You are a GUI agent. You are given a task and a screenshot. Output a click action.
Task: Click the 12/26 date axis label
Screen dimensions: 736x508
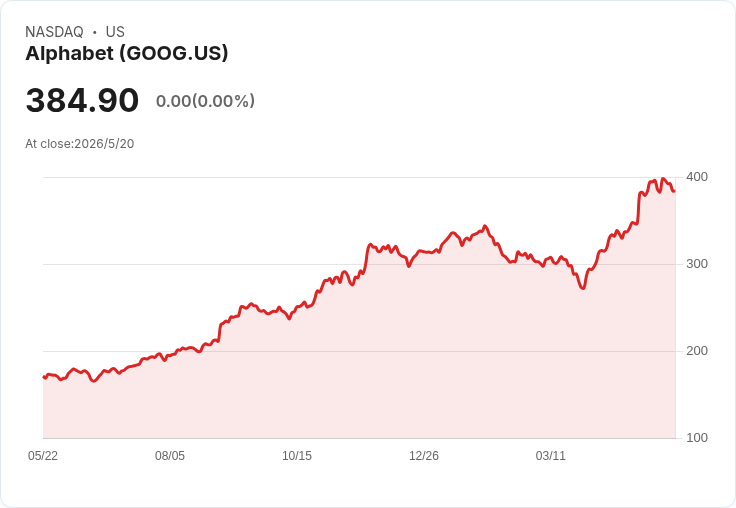pos(424,456)
